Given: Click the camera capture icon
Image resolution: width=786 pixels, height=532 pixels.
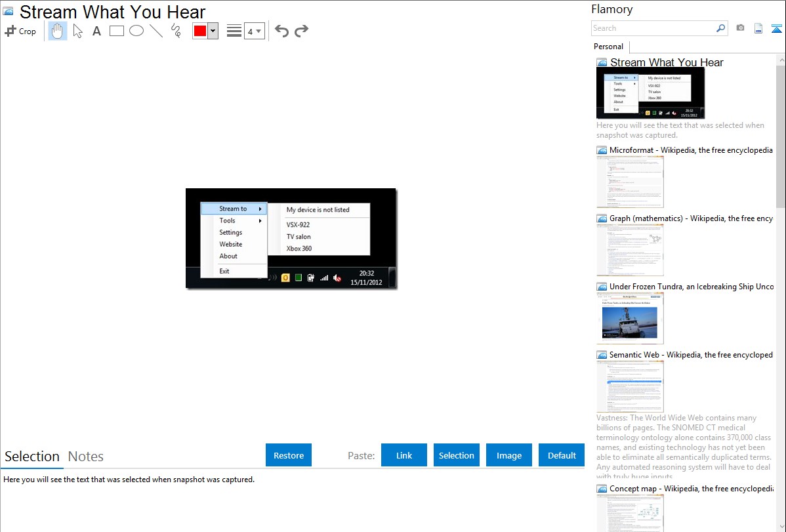Looking at the screenshot, I should click(740, 28).
